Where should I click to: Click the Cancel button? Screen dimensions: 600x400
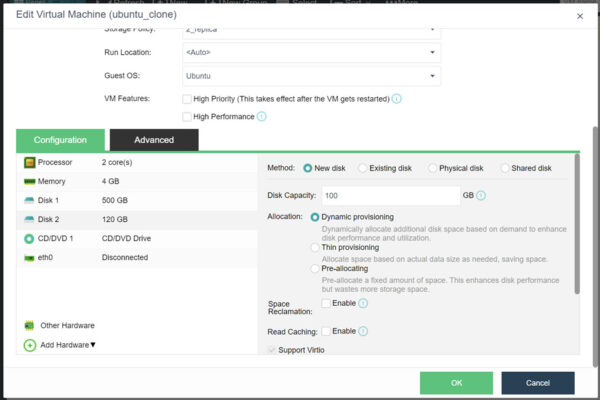pos(538,383)
